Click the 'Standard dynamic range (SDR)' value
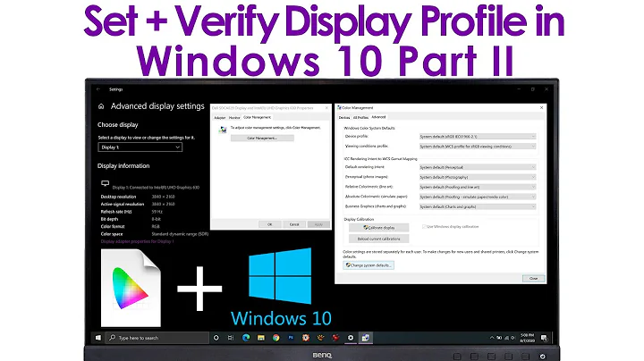 point(180,234)
